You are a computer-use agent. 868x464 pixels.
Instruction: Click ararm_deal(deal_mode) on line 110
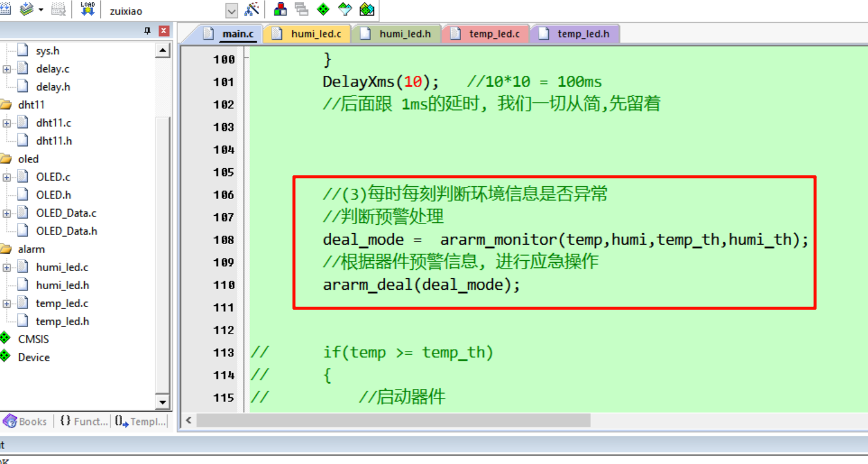pyautogui.click(x=421, y=285)
